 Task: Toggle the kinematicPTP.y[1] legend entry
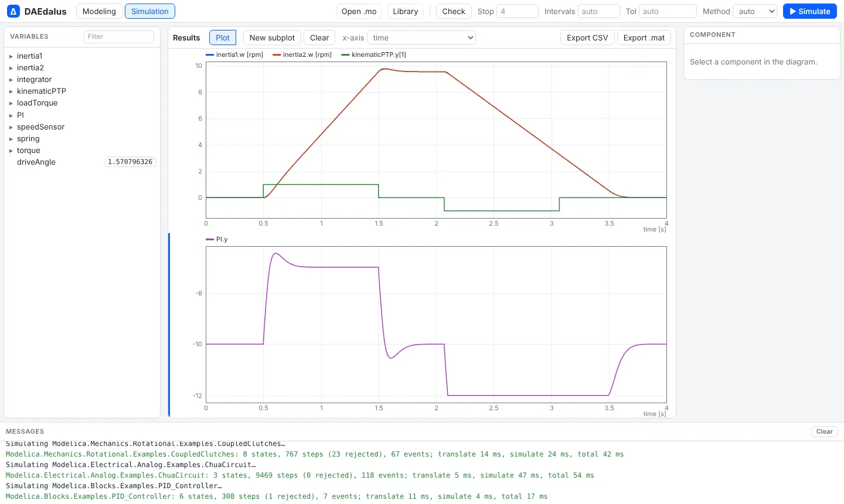click(373, 55)
